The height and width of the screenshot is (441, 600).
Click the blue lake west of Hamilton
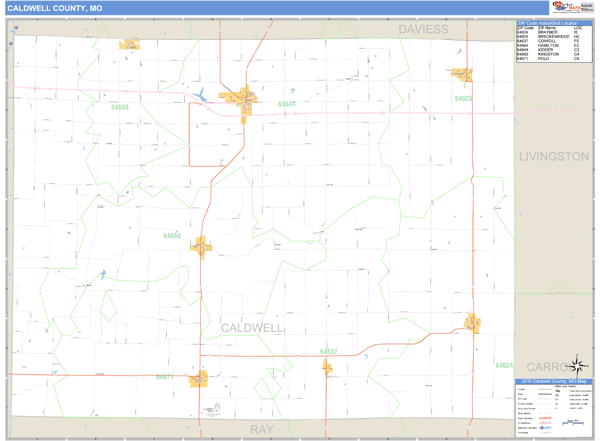pos(200,96)
